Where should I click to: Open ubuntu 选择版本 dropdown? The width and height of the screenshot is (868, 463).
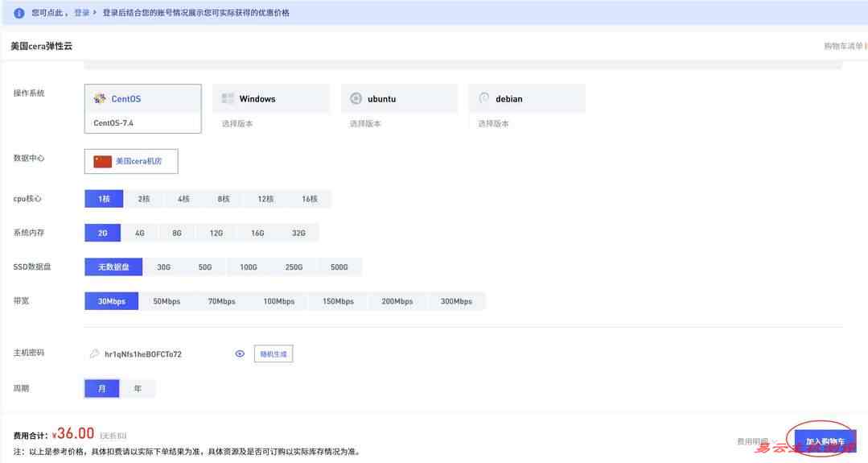pos(399,123)
